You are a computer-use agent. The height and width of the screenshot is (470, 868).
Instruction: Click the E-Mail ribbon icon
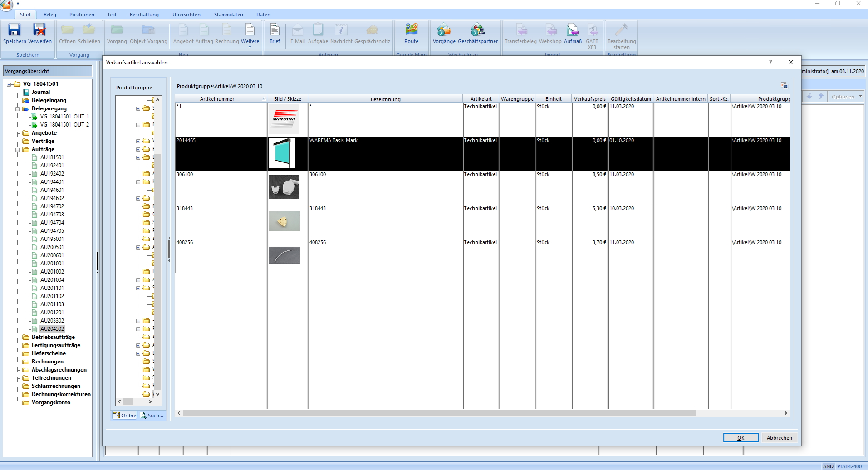tap(298, 30)
